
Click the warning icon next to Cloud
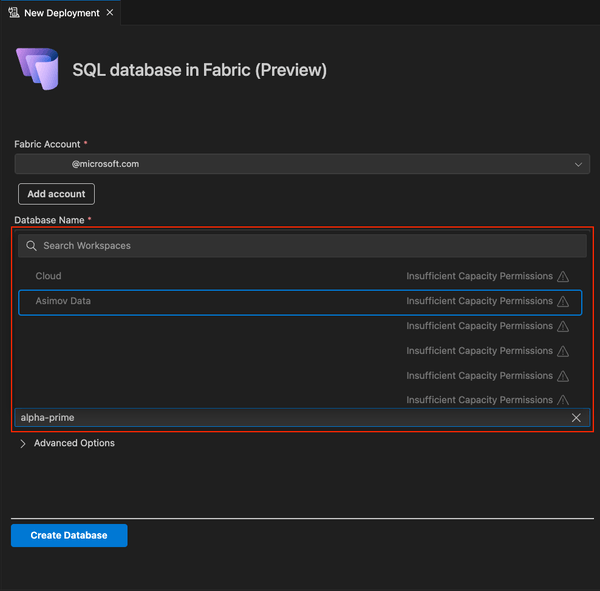coord(563,277)
